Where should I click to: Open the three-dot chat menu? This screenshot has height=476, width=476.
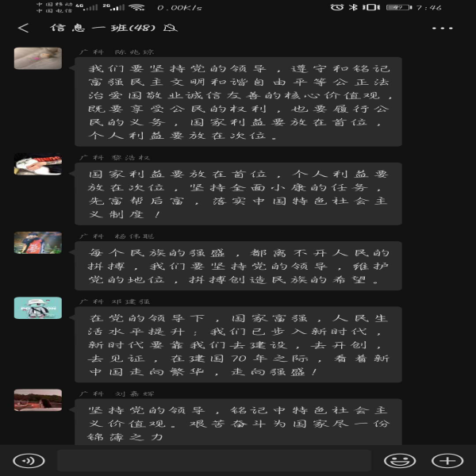point(443,28)
